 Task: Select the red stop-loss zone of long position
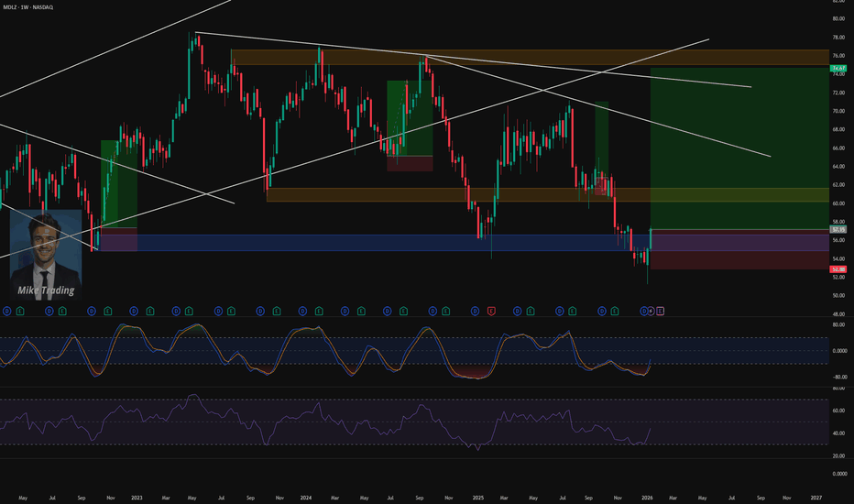point(739,249)
